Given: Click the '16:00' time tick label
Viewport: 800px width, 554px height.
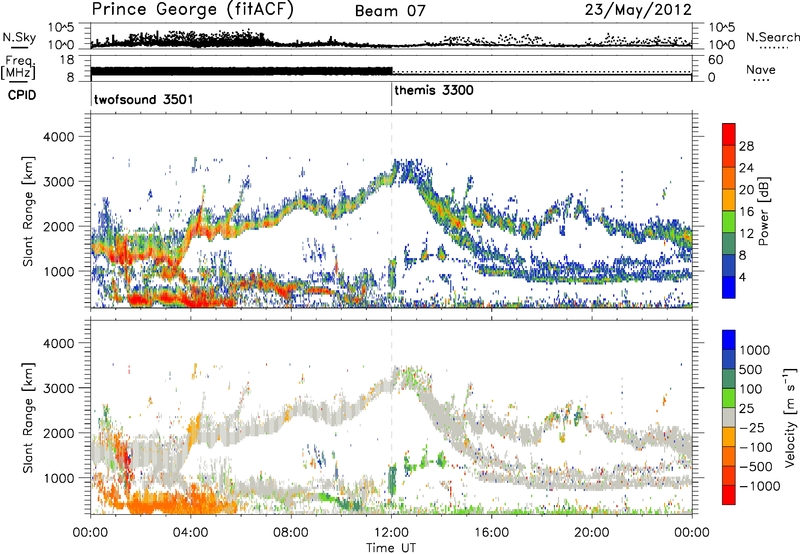Looking at the screenshot, I should [491, 533].
